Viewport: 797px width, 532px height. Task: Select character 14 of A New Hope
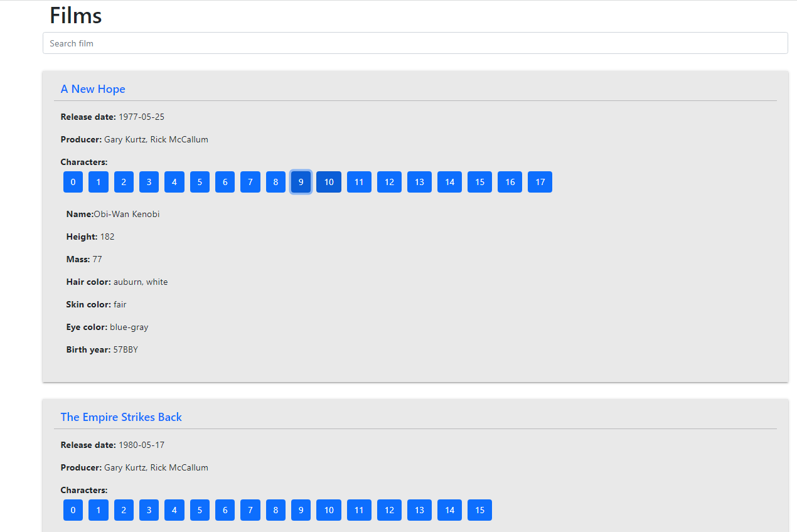[x=449, y=182]
